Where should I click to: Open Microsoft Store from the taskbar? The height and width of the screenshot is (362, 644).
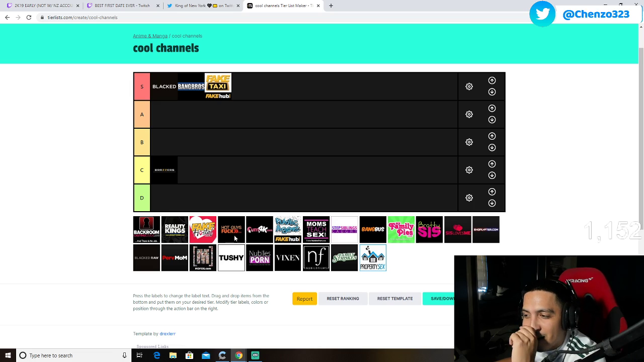pos(189,355)
